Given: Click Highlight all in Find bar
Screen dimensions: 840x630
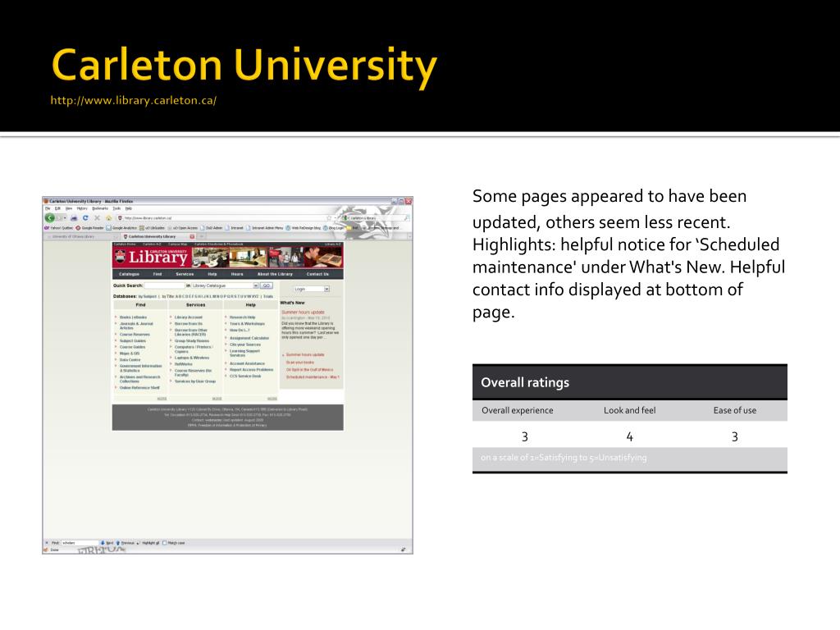Looking at the screenshot, I should coord(148,543).
